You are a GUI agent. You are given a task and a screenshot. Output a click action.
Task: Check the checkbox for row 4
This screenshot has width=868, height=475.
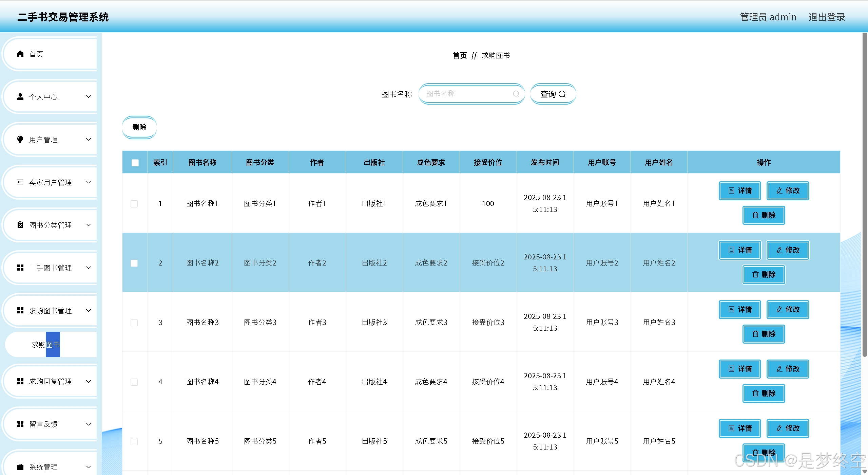134,382
